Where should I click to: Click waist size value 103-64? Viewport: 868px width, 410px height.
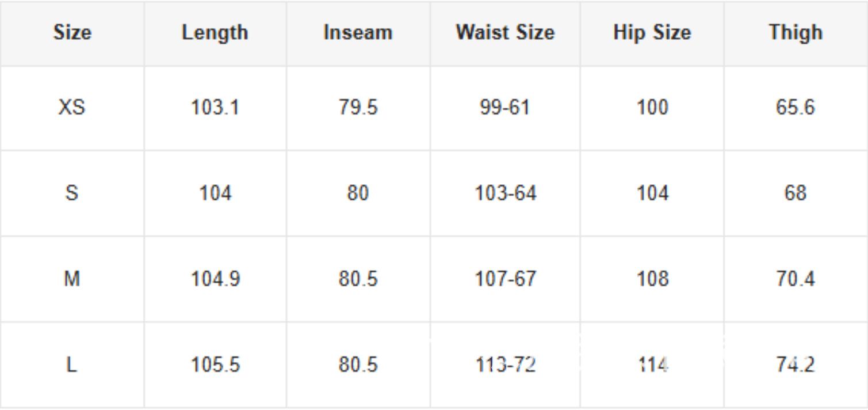[x=505, y=193]
